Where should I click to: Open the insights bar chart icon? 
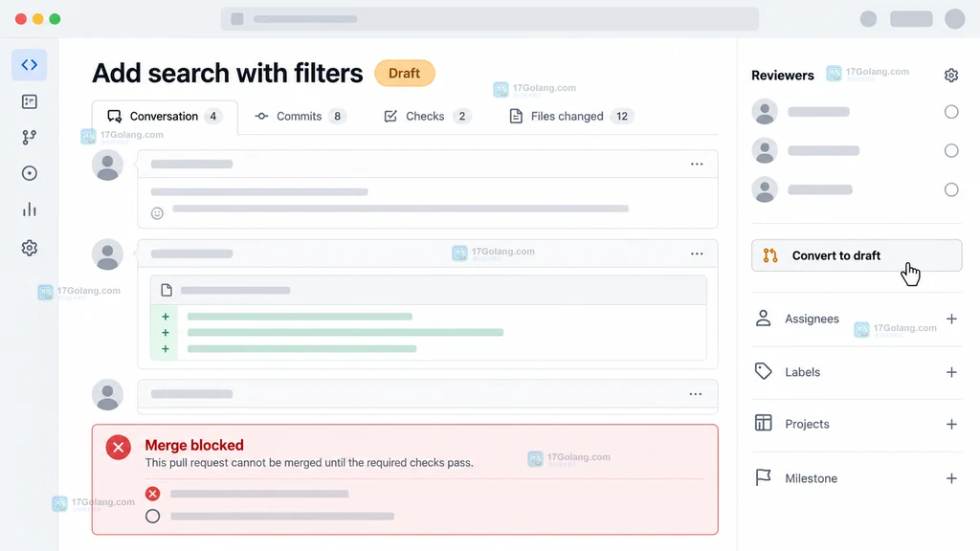tap(30, 209)
